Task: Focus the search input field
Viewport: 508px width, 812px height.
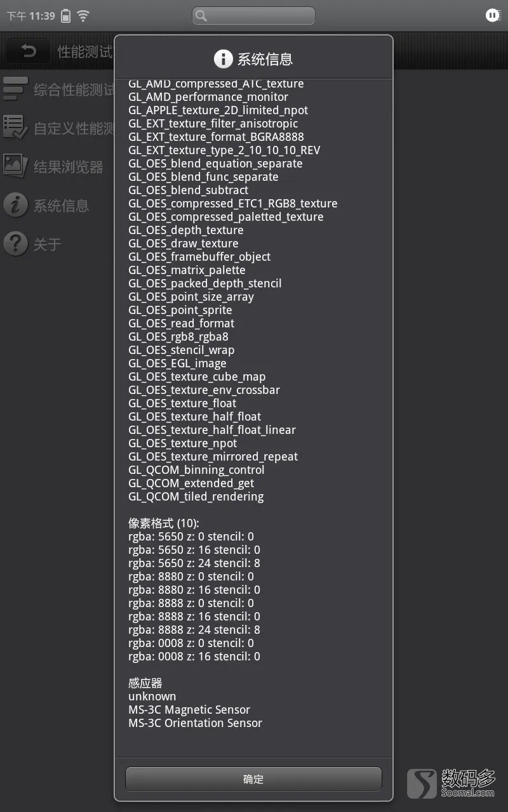Action: coord(253,16)
